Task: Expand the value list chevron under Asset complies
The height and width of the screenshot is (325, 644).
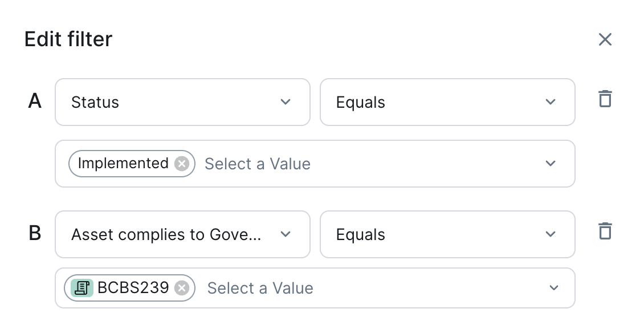Action: coord(553,287)
